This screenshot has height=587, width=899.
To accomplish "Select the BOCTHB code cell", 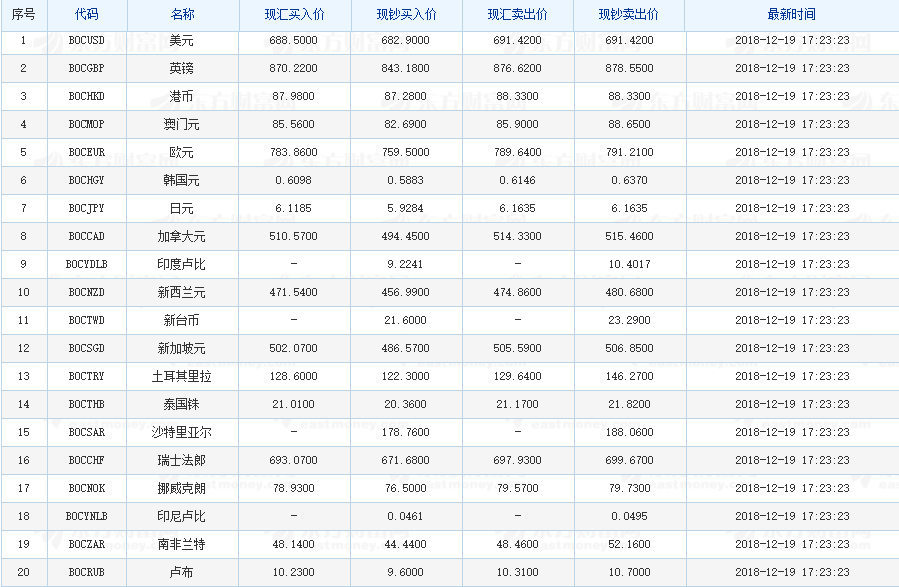I will click(x=87, y=405).
